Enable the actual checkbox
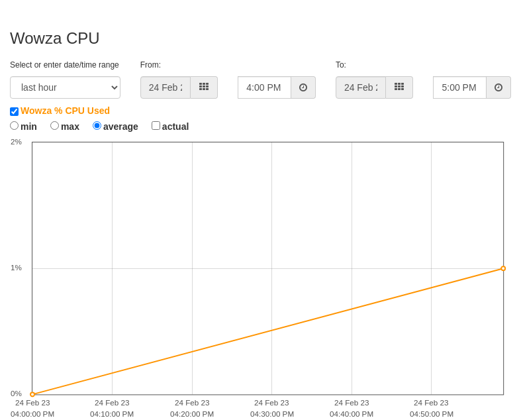 pos(156,126)
